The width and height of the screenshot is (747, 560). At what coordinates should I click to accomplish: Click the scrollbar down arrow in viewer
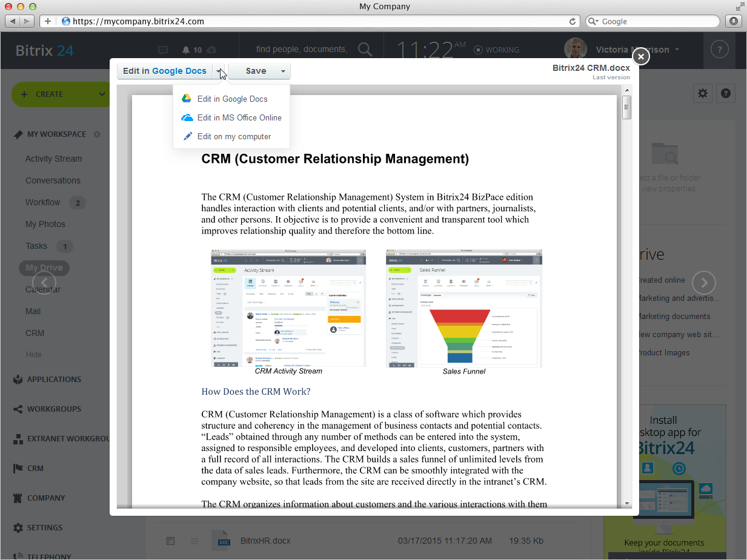click(627, 504)
